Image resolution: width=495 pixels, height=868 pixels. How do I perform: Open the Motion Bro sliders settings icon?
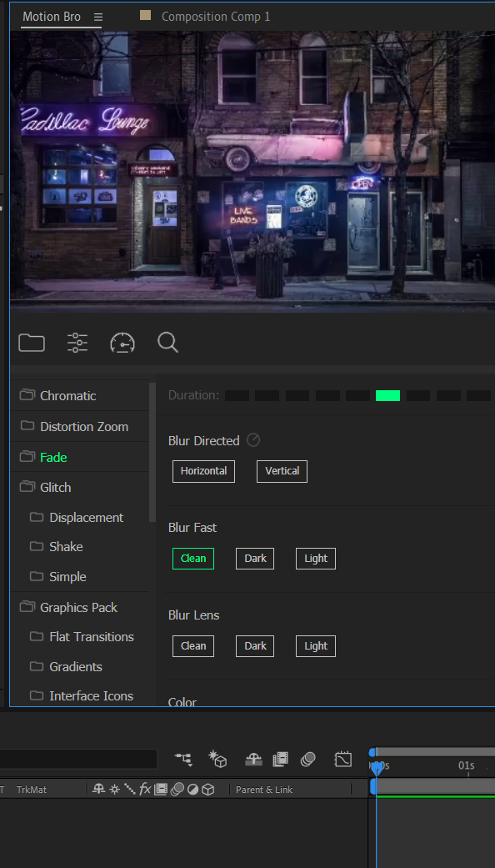(x=77, y=343)
